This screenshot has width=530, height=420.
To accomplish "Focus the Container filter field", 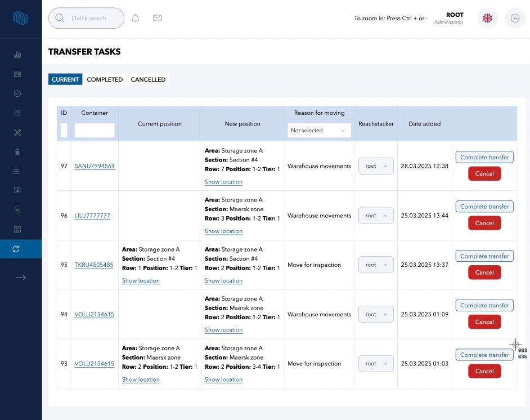I will point(95,131).
